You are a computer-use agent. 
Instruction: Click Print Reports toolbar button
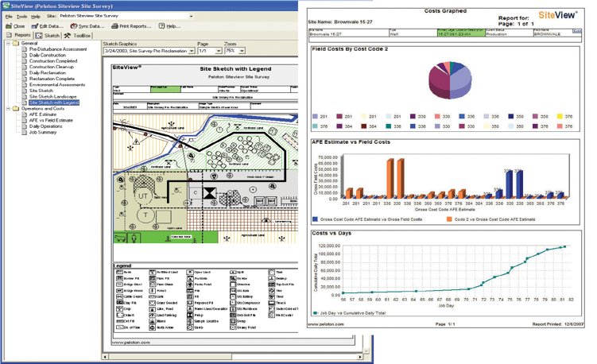[x=131, y=26]
